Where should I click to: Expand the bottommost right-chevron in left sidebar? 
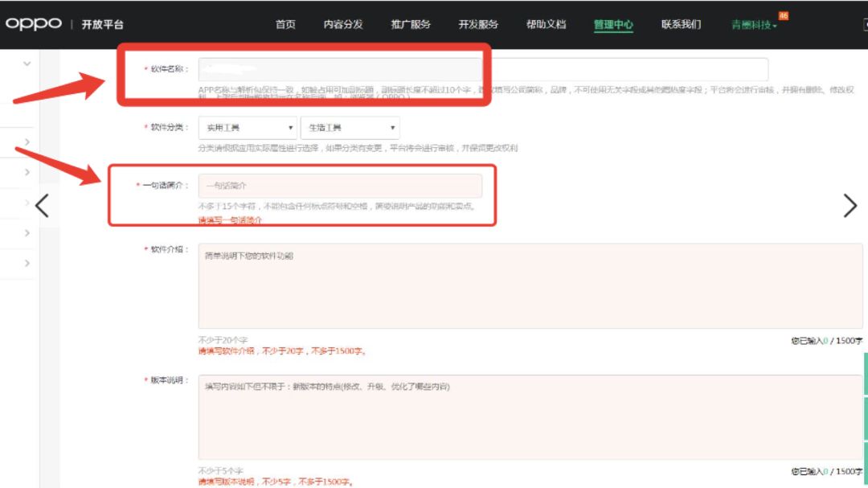27,264
